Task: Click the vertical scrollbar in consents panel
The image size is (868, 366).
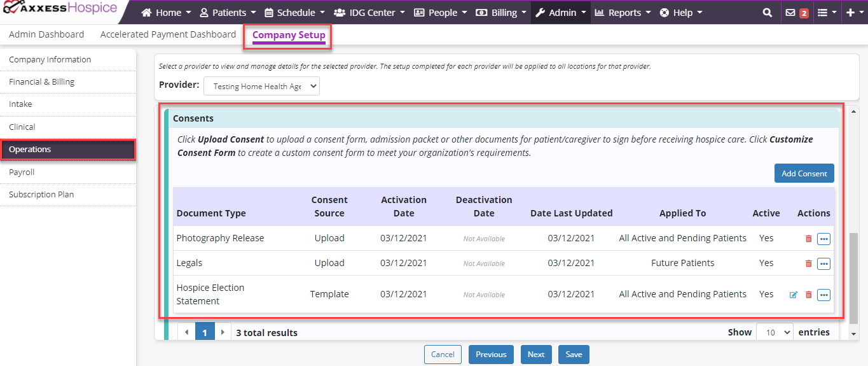Action: click(x=853, y=275)
